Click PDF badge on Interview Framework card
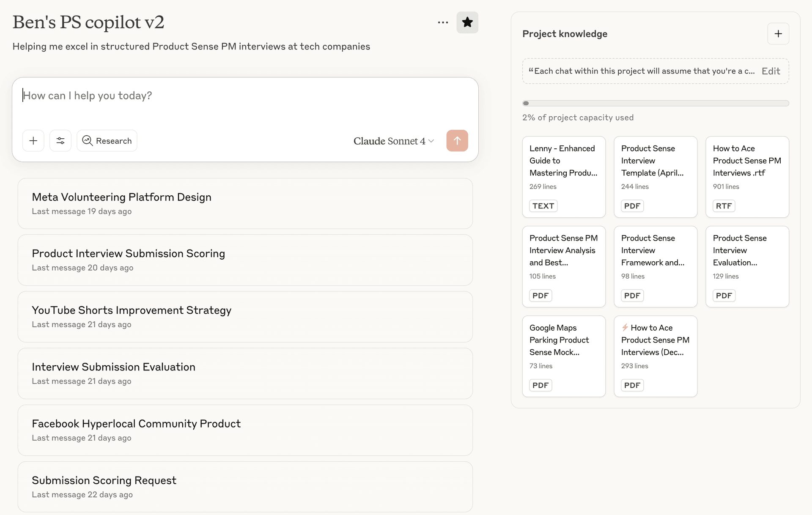 (632, 296)
